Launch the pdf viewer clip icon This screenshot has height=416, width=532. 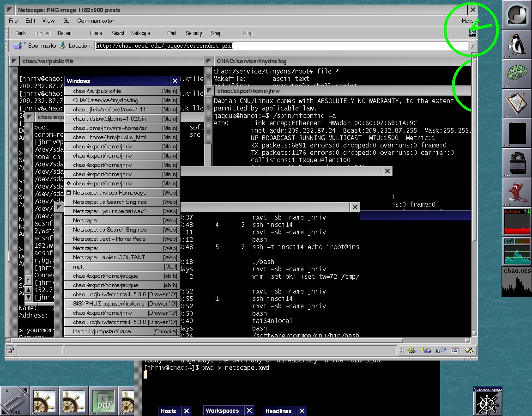104,402
